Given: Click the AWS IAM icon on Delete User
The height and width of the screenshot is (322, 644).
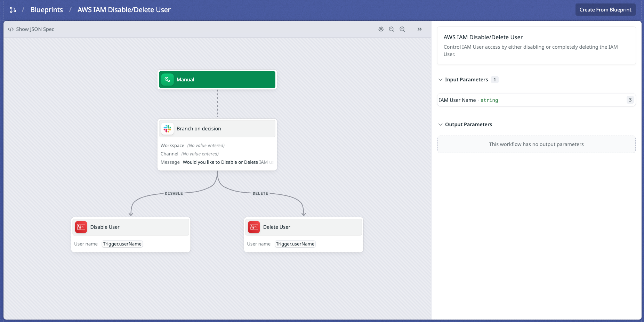Looking at the screenshot, I should [254, 227].
